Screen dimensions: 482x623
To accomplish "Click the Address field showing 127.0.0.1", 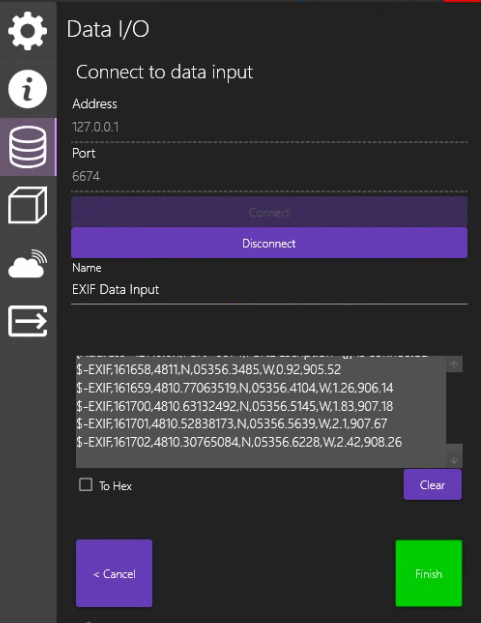I will point(269,127).
